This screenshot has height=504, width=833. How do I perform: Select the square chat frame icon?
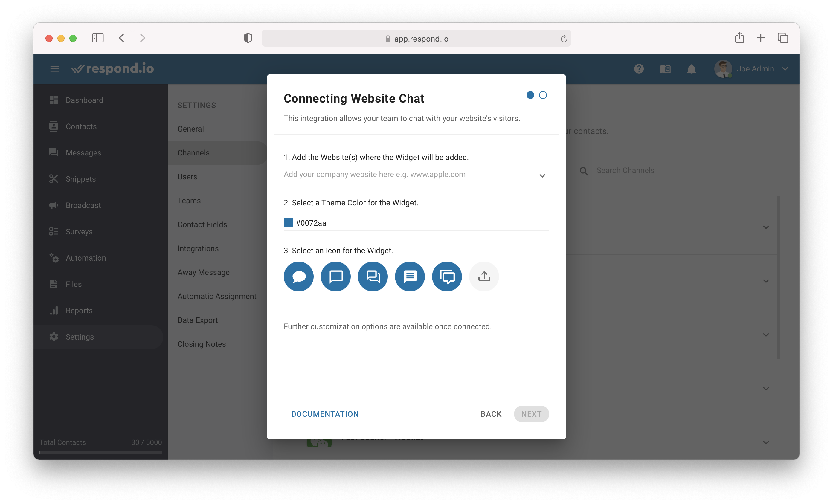click(335, 276)
